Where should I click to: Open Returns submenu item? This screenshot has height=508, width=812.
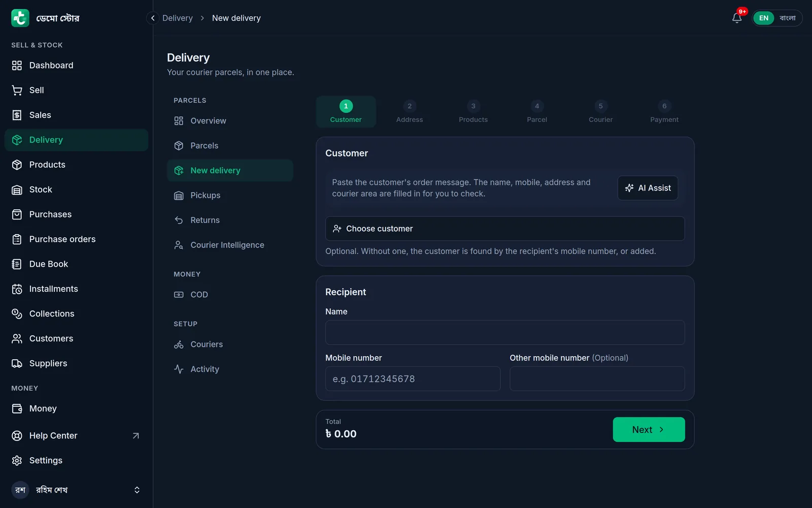[230, 220]
